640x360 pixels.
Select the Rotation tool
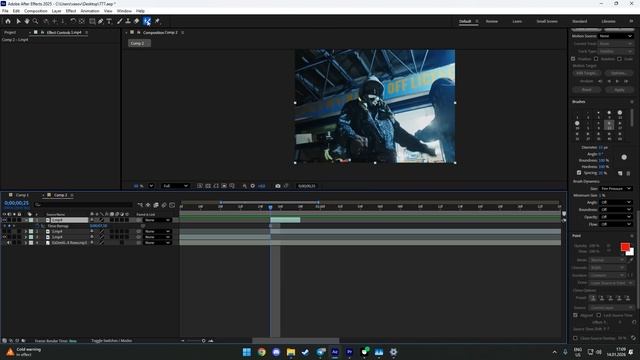click(73, 21)
